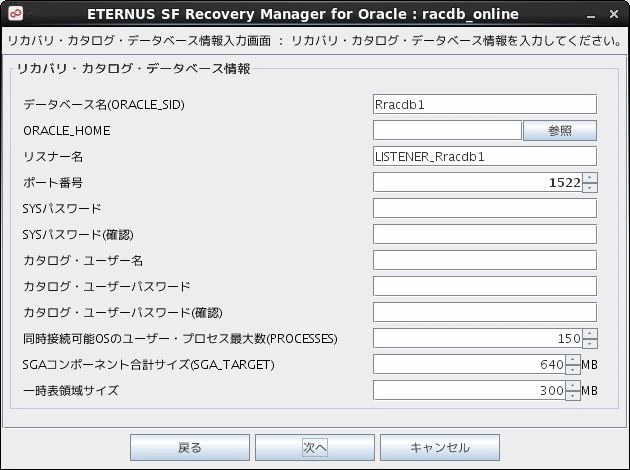The height and width of the screenshot is (470, 630).
Task: Click the 次へ next button
Action: (x=315, y=448)
